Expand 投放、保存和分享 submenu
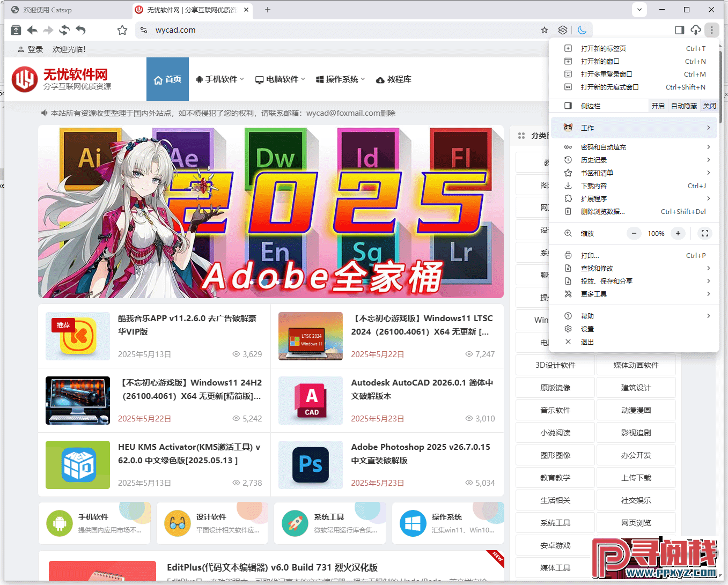728x585 pixels. click(634, 281)
